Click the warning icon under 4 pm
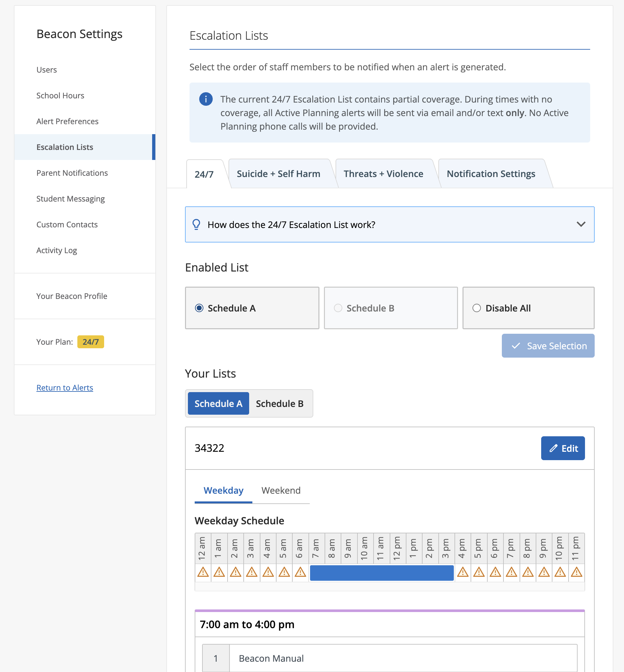The height and width of the screenshot is (672, 624). [x=463, y=572]
